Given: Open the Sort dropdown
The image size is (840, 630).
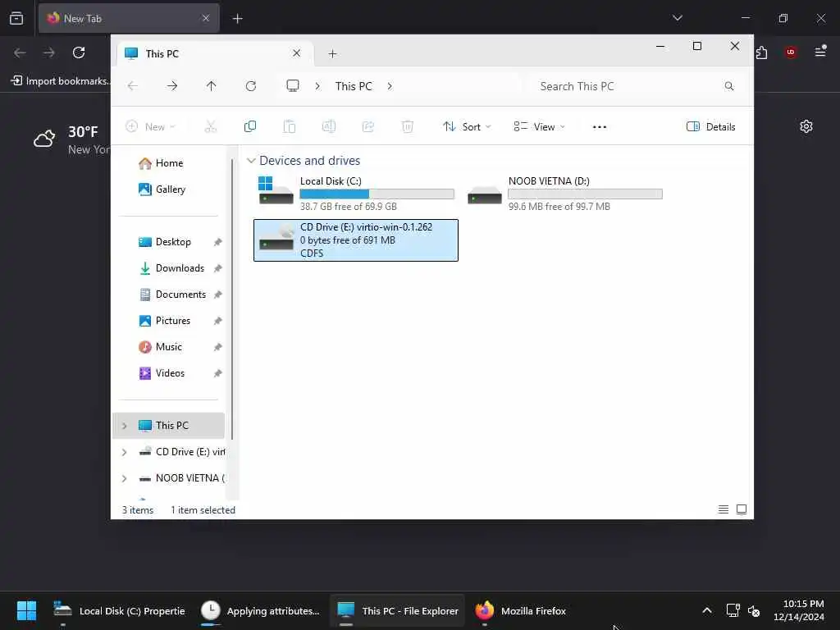Looking at the screenshot, I should [467, 127].
